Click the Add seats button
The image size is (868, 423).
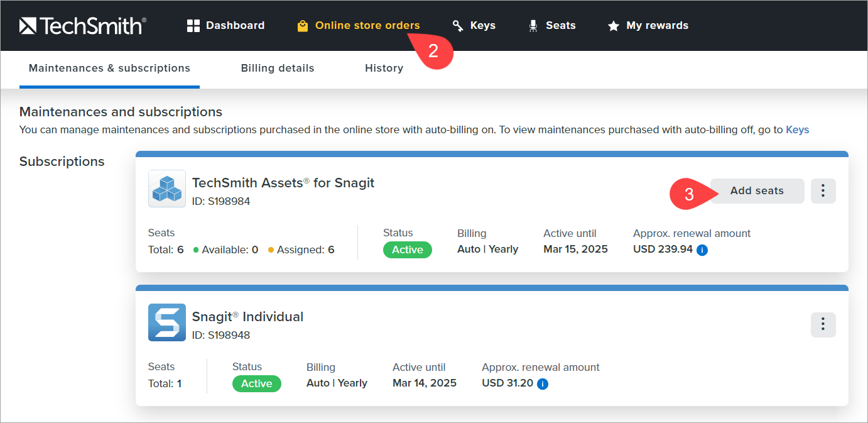pos(757,190)
